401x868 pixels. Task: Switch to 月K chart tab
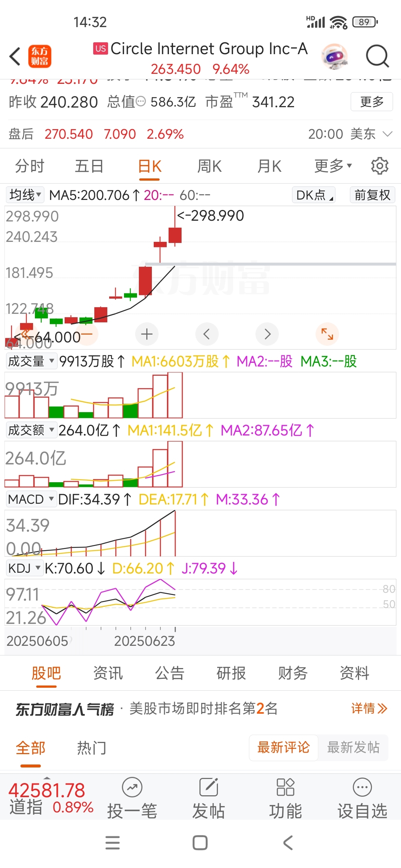(x=270, y=166)
